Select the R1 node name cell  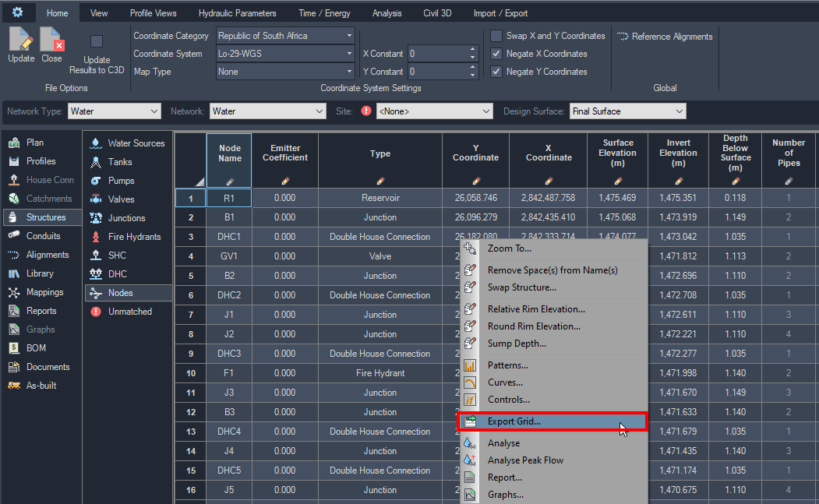click(229, 198)
